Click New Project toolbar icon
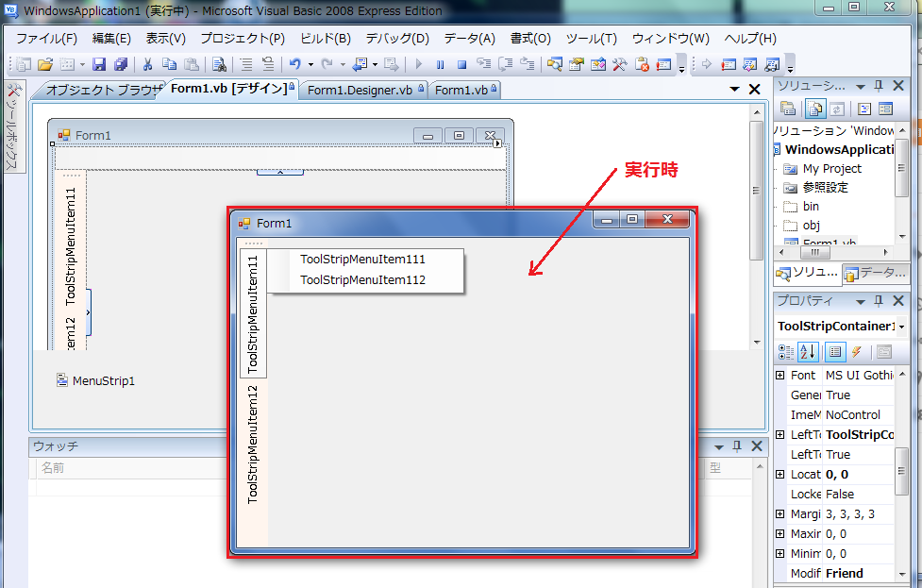Viewport: 922px width, 588px height. coord(24,64)
